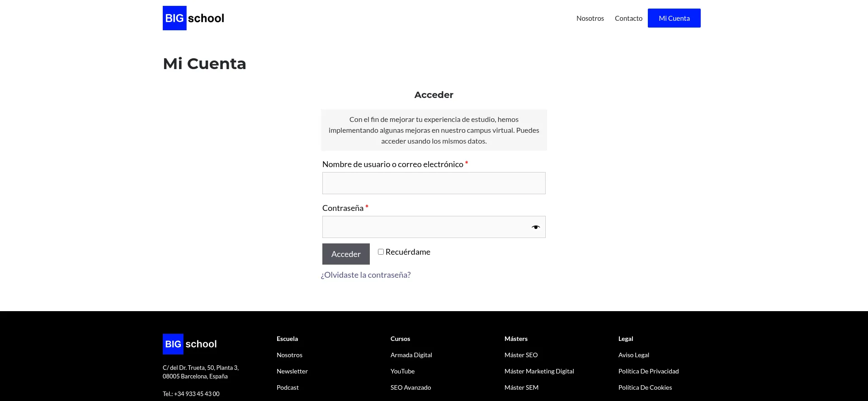Click the BIG school footer logo
The width and height of the screenshot is (868, 401).
click(190, 344)
